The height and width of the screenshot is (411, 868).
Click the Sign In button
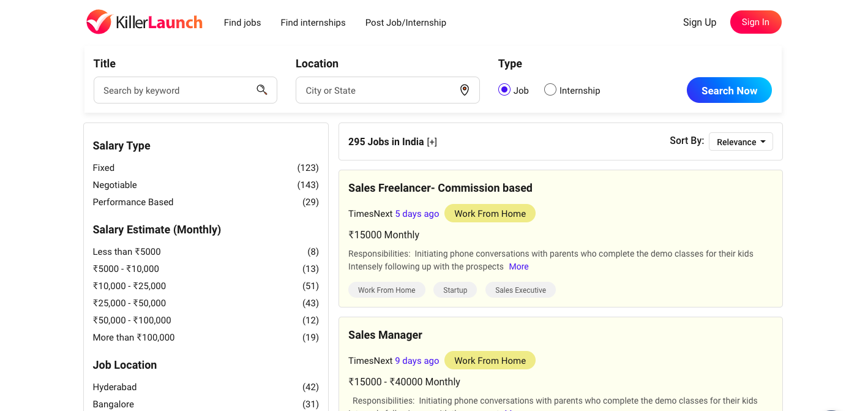755,22
